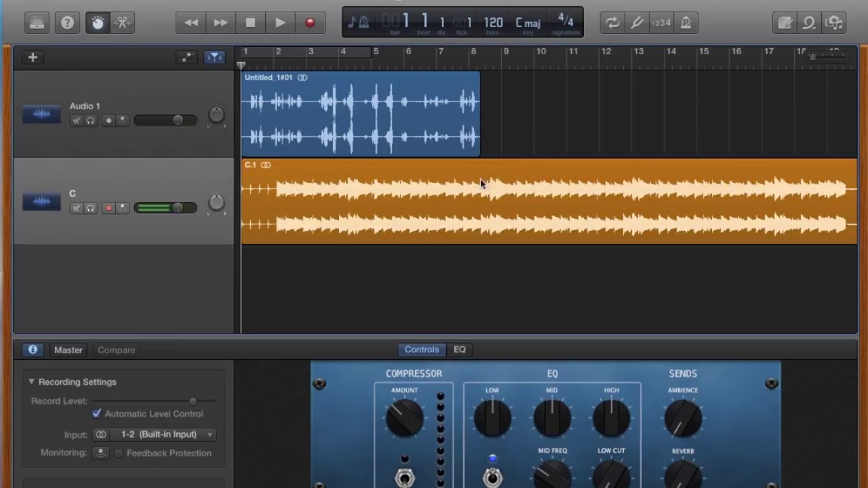Toggle the stereo input format button
Viewport: 868px width, 488px height.
[101, 434]
